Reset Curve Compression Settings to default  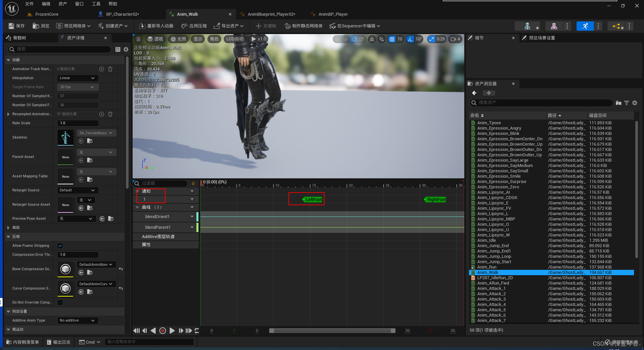coord(121,288)
